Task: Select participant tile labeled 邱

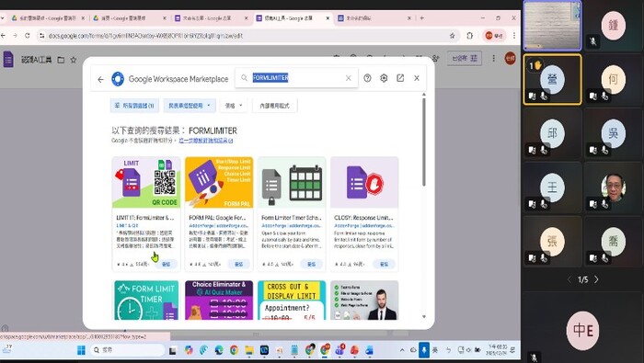Action: [552, 133]
